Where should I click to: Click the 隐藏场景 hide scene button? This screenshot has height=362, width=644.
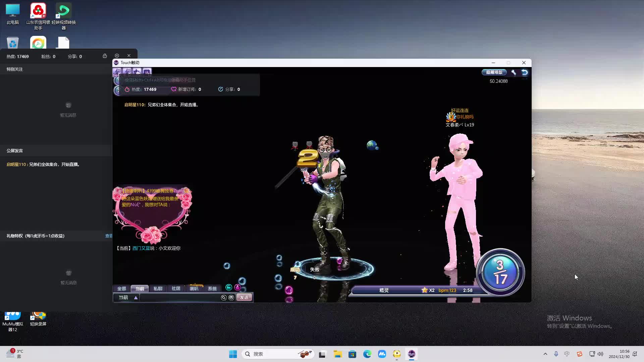494,72
